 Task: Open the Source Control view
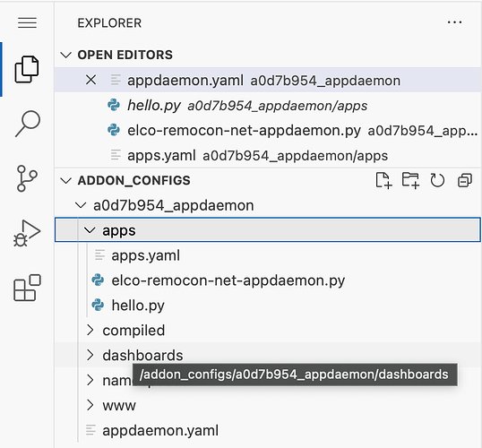[27, 178]
